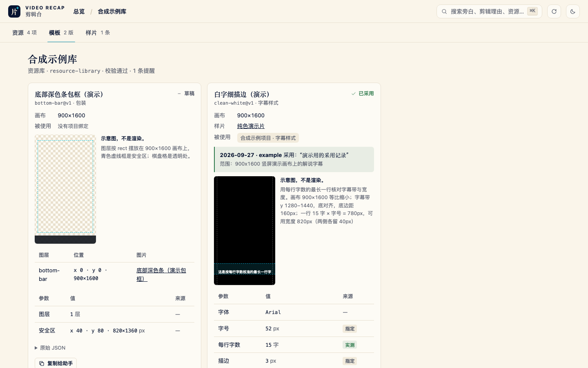Viewport: 588px width, 368px height.
Task: Toggle dark mode with the moon icon
Action: [573, 11]
